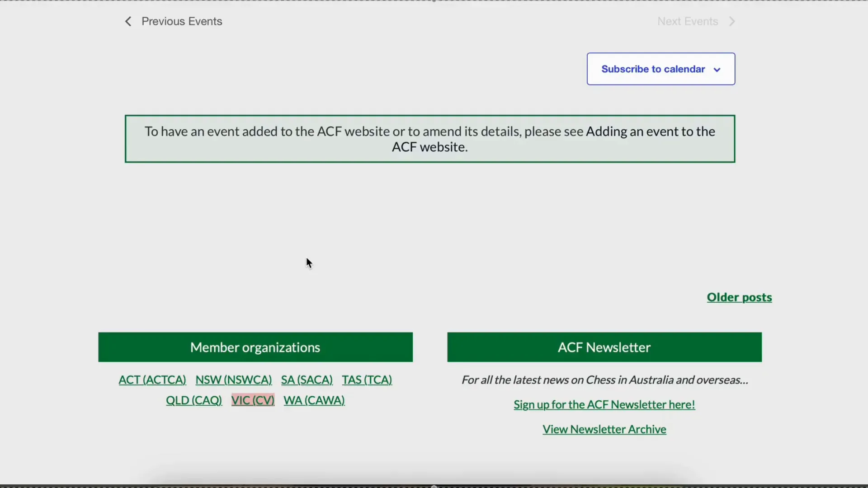This screenshot has height=488, width=868.
Task: Open the ACT (ACTCA) link
Action: click(x=152, y=380)
